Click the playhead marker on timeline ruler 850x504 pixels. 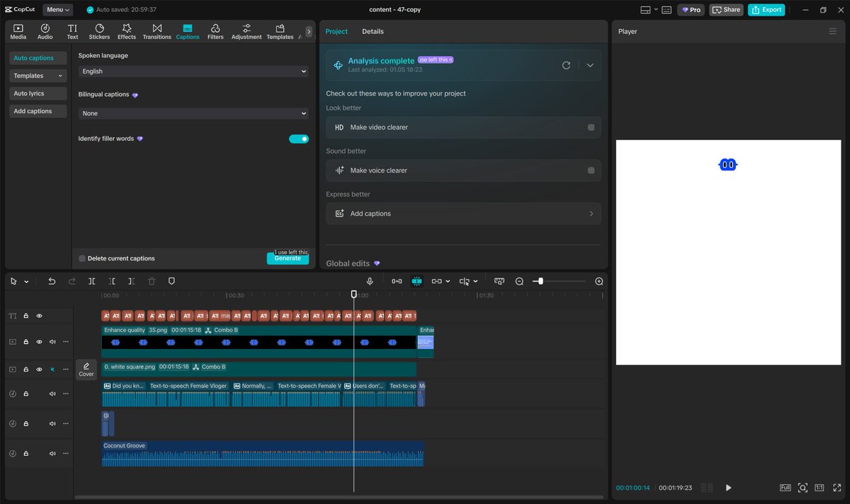(x=354, y=294)
